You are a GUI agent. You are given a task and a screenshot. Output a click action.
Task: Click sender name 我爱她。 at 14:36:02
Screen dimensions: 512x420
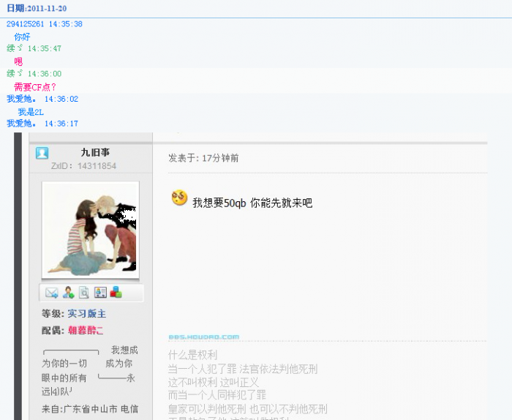click(x=21, y=99)
